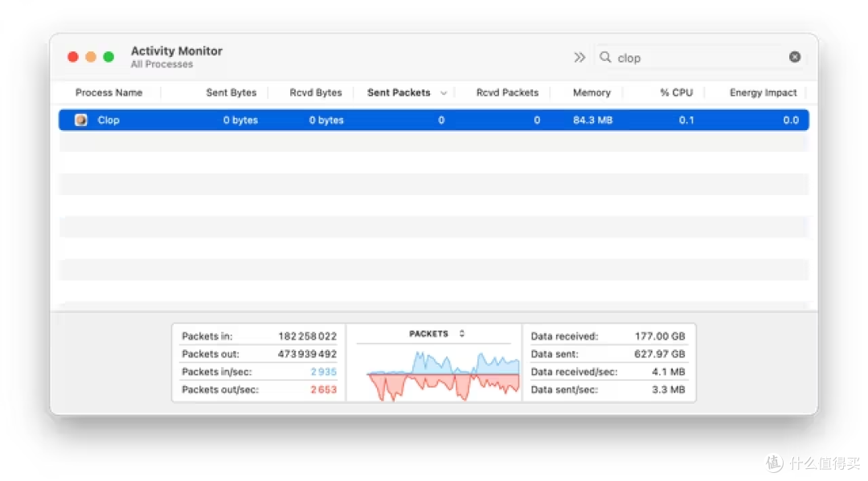Viewport: 868px width, 481px height.
Task: Sort by Memory column
Action: 592,93
